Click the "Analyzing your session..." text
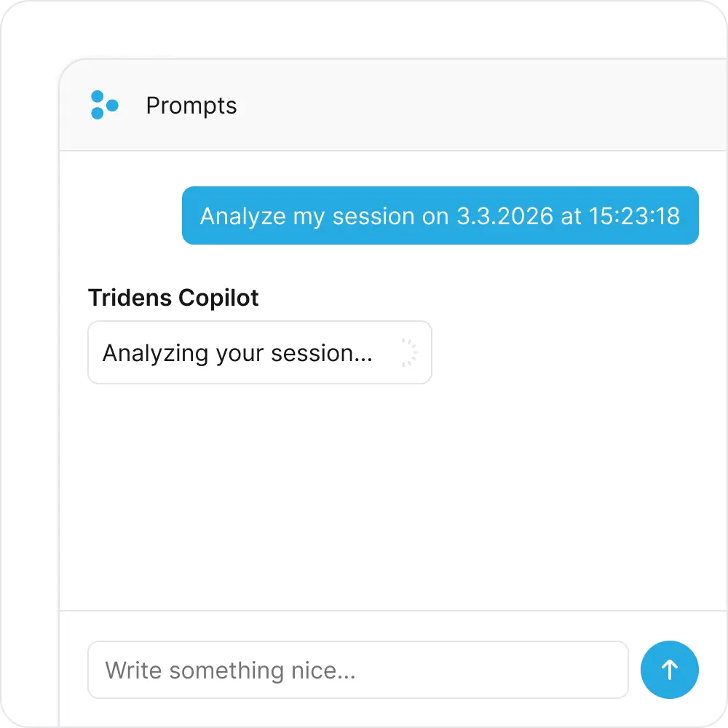 tap(237, 353)
